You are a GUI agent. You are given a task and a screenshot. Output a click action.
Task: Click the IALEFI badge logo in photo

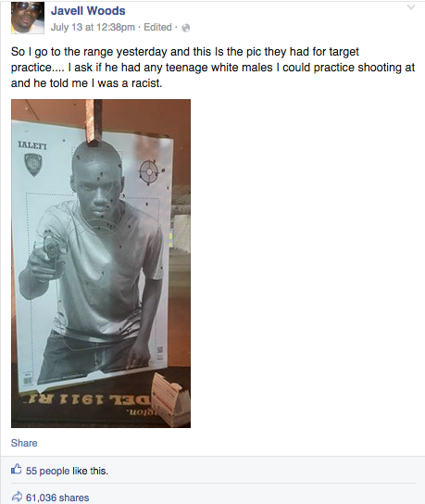(33, 164)
